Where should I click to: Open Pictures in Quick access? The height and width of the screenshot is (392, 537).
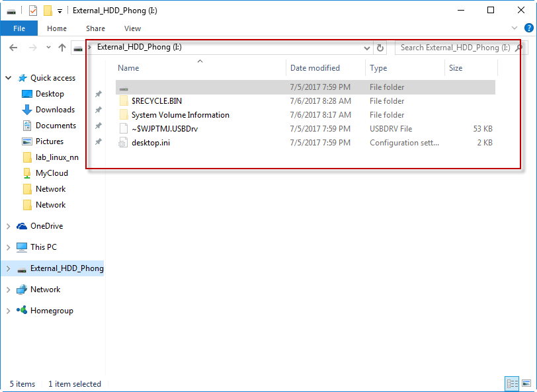pyautogui.click(x=50, y=141)
